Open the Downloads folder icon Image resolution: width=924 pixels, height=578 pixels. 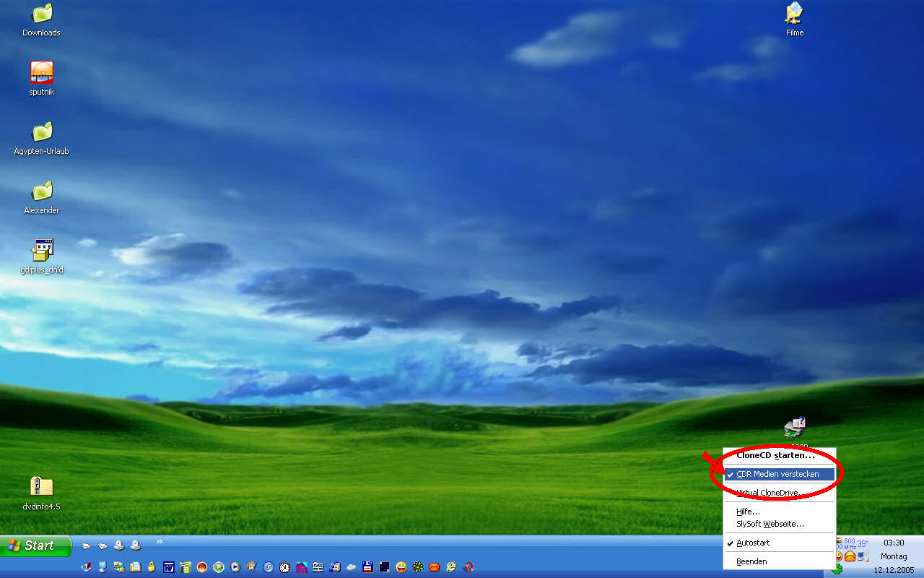pos(42,20)
